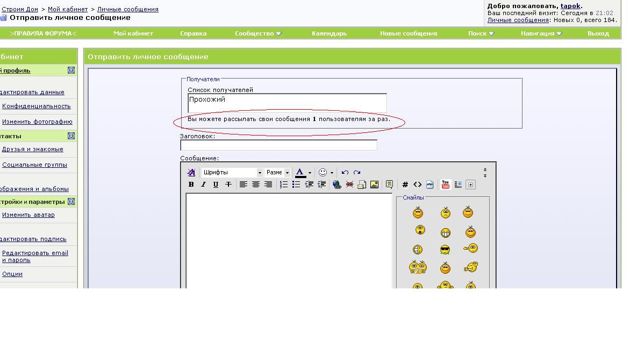
Task: Click the Remove Link icon
Action: click(349, 185)
